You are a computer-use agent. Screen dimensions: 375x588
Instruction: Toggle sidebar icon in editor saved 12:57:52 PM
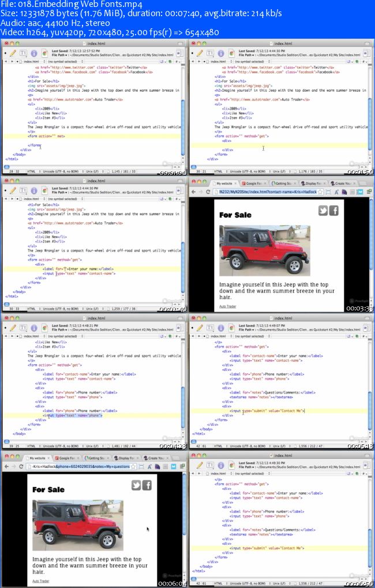tap(179, 53)
